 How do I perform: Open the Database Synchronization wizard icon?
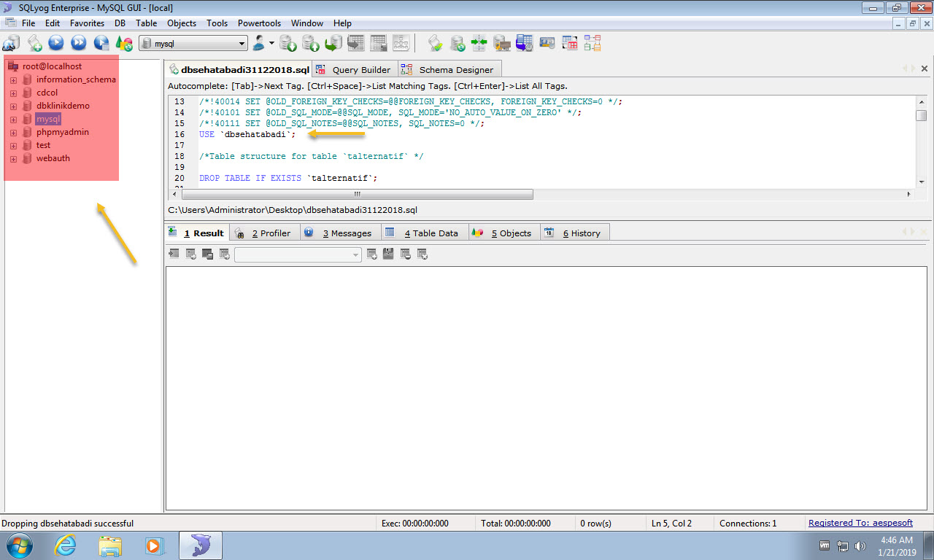pyautogui.click(x=458, y=43)
